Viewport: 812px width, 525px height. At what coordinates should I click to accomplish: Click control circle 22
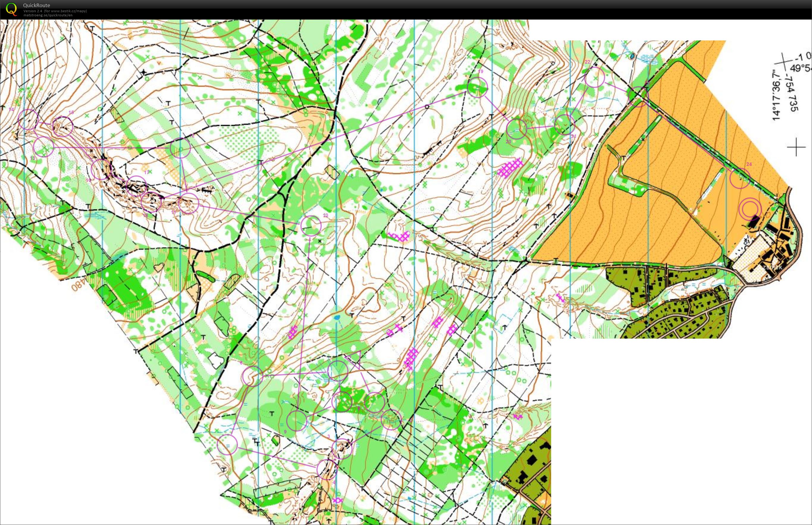point(595,77)
